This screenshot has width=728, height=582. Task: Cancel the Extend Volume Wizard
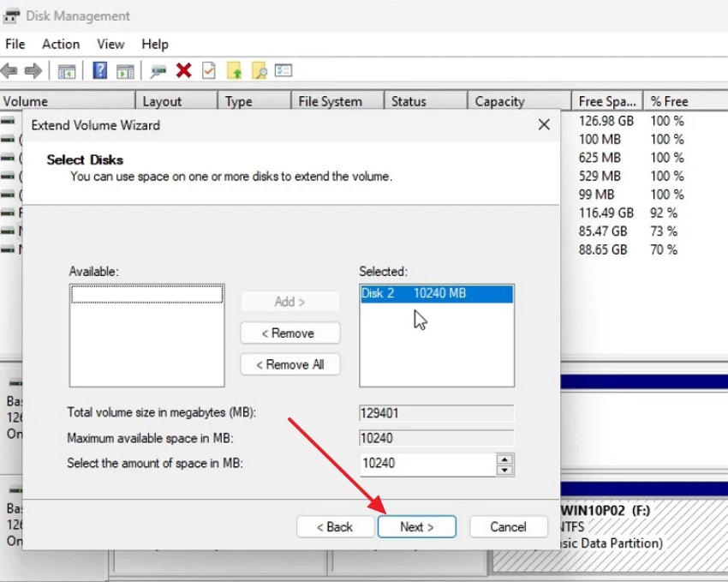point(508,526)
